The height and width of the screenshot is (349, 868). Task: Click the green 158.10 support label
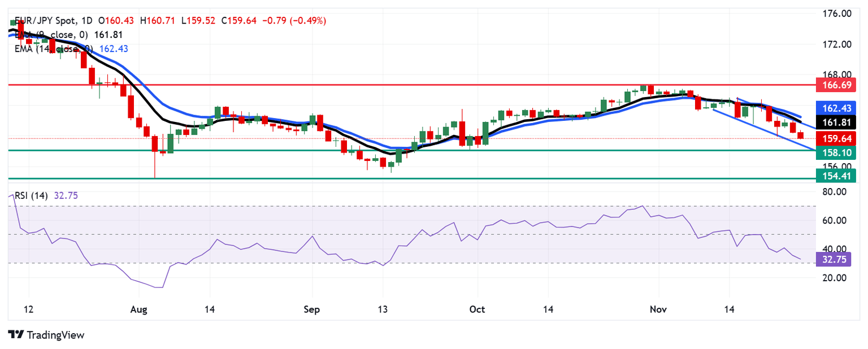point(836,152)
